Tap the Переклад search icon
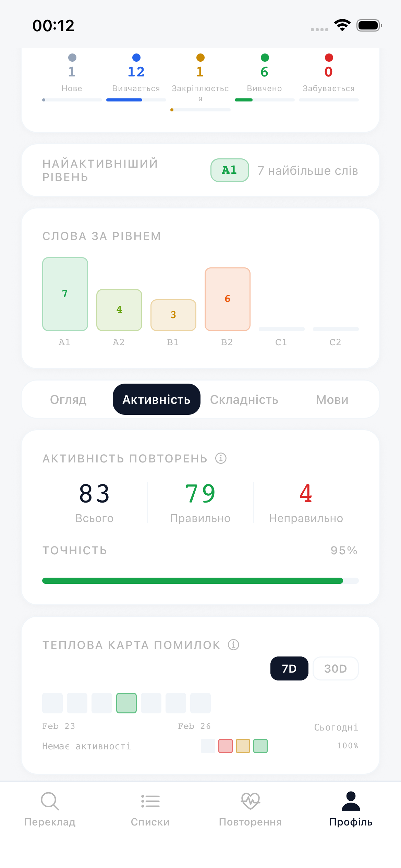Viewport: 401px width, 868px height. pyautogui.click(x=50, y=801)
